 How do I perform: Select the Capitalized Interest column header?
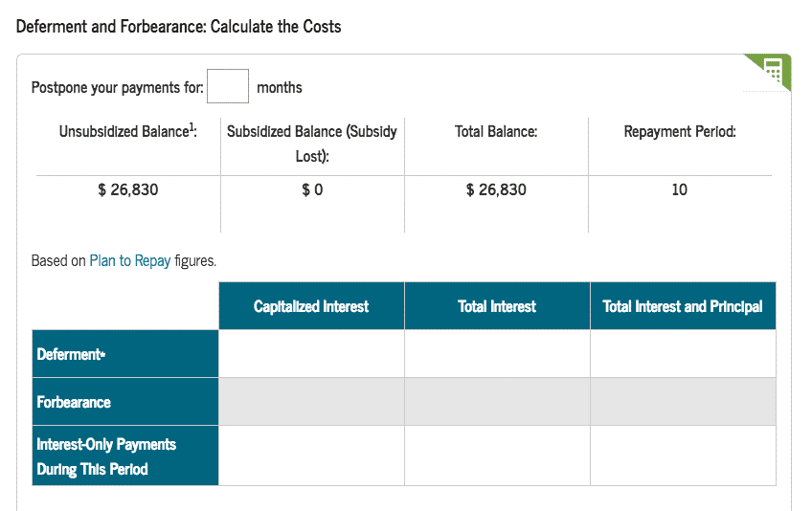coord(311,306)
